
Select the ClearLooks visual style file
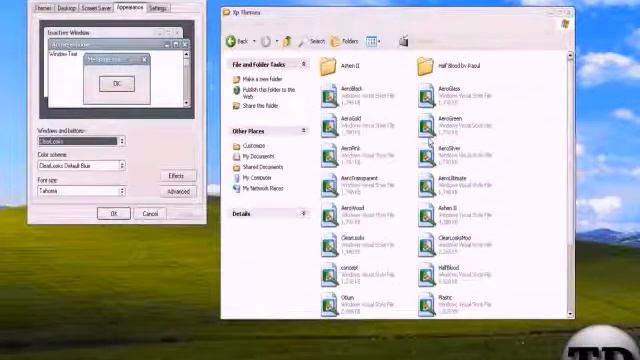pos(358,245)
